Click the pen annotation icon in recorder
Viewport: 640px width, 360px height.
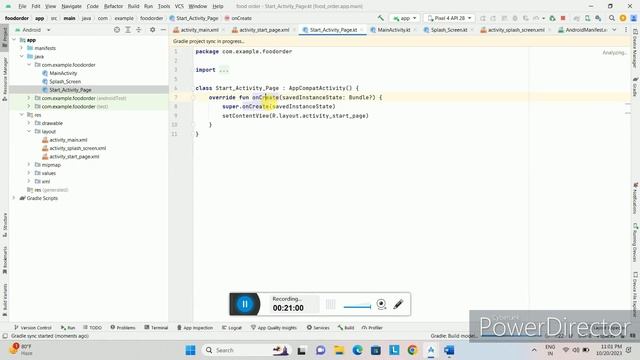point(398,304)
